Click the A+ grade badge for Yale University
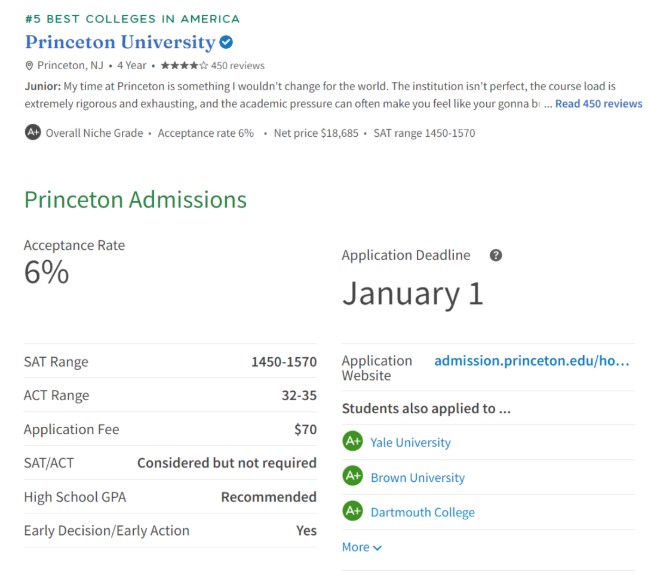The image size is (671, 587). click(x=353, y=441)
